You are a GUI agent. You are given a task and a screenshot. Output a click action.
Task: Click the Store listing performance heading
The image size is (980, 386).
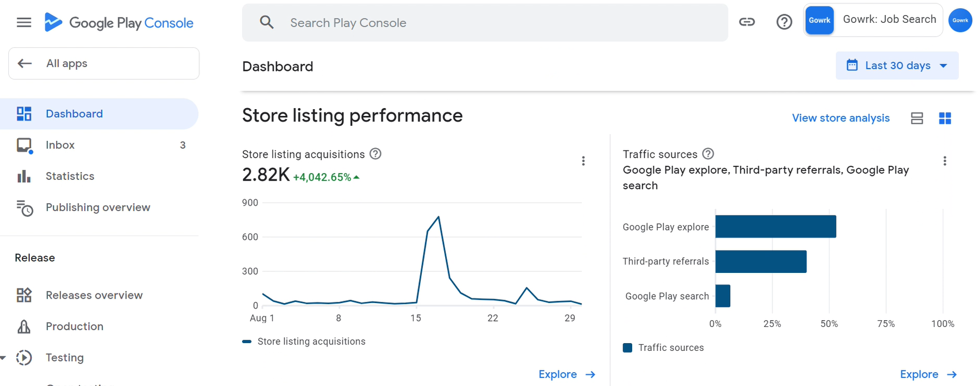click(x=352, y=115)
